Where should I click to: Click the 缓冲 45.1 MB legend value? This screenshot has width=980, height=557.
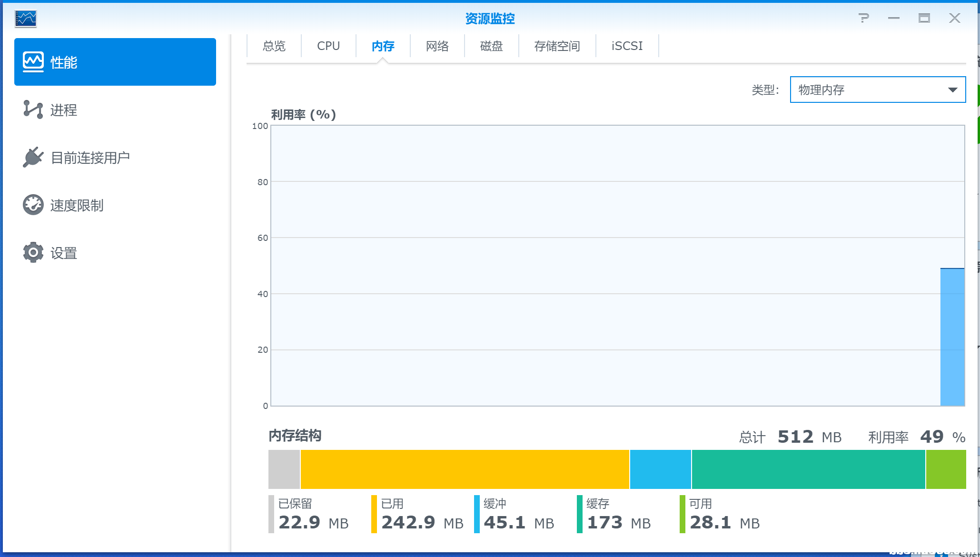(x=519, y=523)
